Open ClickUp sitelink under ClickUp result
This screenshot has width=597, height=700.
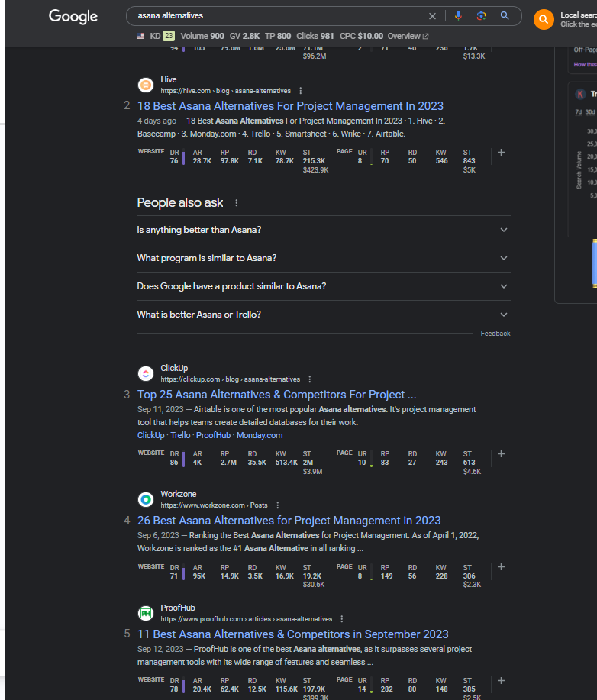150,435
